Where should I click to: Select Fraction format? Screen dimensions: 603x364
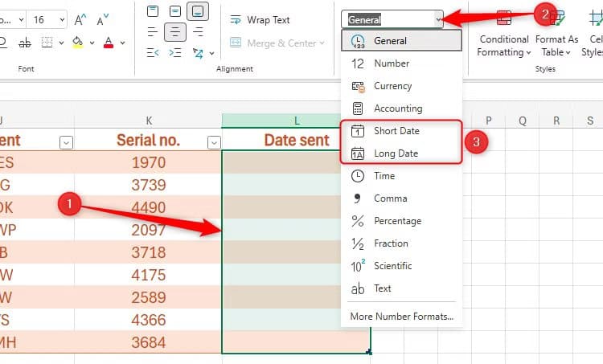pyautogui.click(x=401, y=243)
